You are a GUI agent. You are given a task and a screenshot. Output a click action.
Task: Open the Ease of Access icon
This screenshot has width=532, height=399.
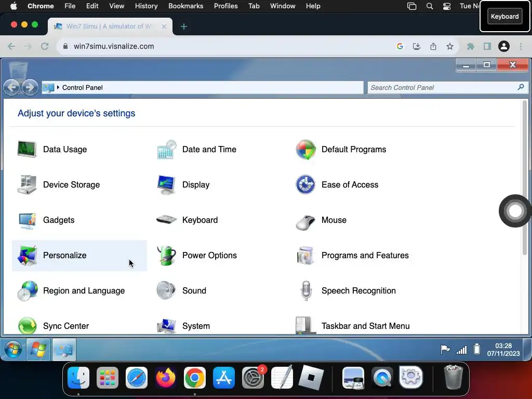coord(305,184)
